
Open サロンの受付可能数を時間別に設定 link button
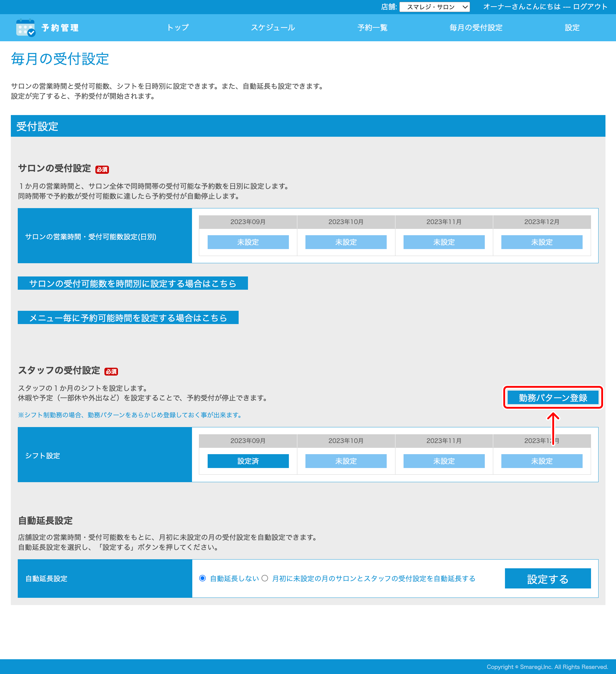[133, 283]
